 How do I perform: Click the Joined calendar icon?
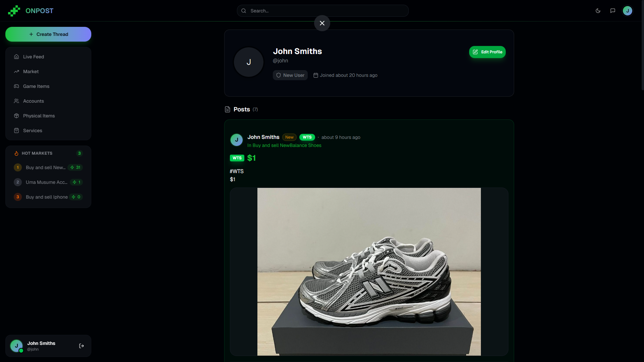(x=316, y=75)
